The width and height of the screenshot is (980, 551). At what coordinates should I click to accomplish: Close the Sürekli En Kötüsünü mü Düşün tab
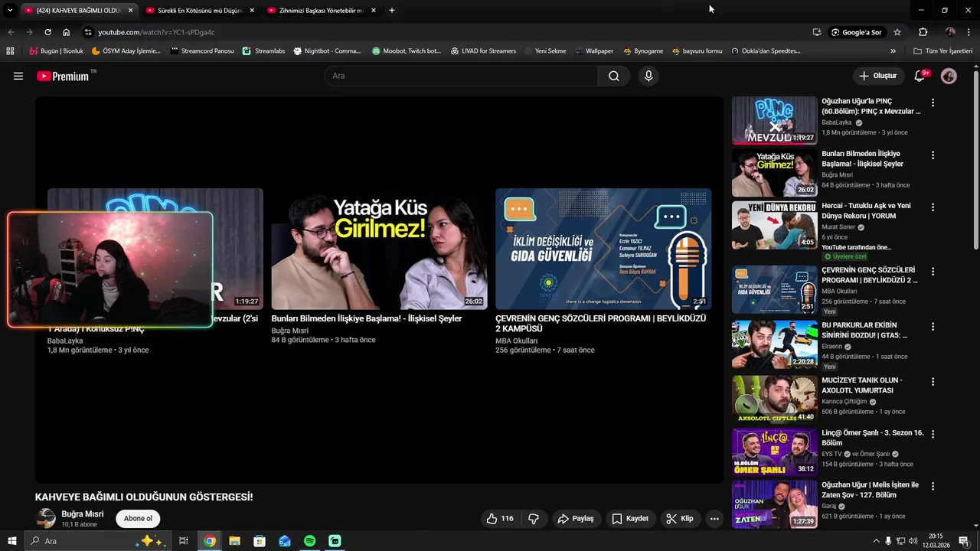(252, 11)
